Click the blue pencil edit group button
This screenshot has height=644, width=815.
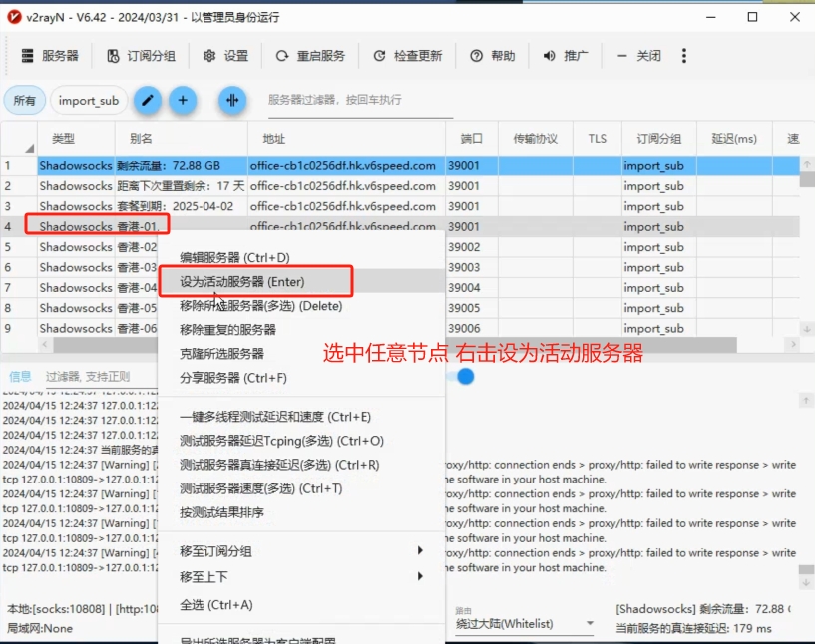[148, 100]
